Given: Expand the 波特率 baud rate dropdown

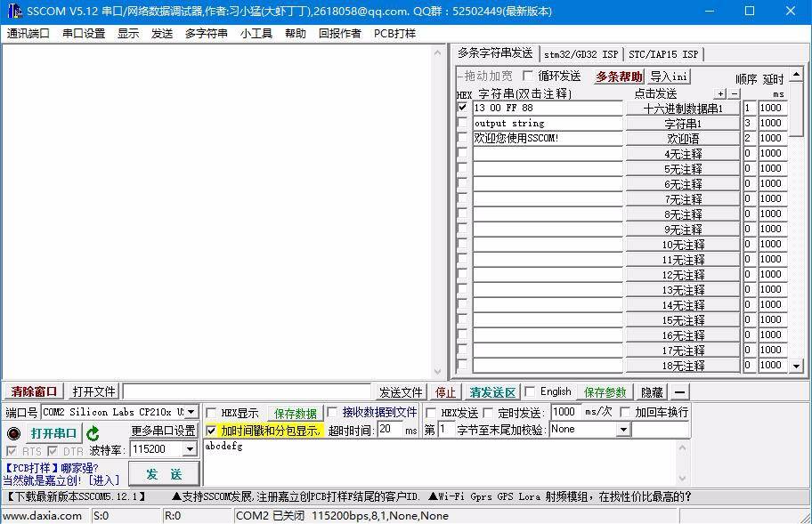Looking at the screenshot, I should pos(191,450).
